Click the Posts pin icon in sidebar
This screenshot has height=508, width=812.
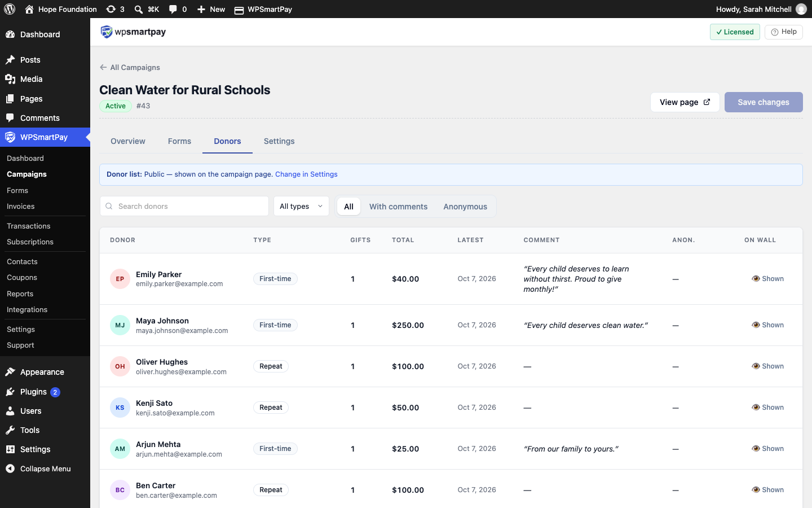click(10, 60)
